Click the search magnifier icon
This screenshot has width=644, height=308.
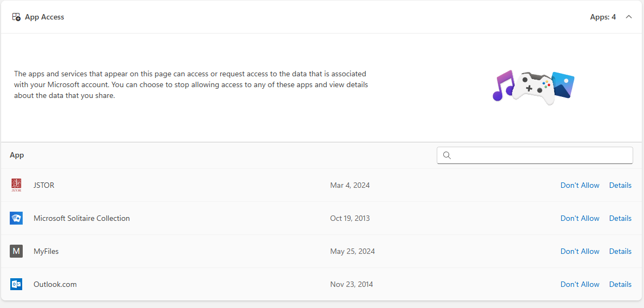tap(447, 155)
